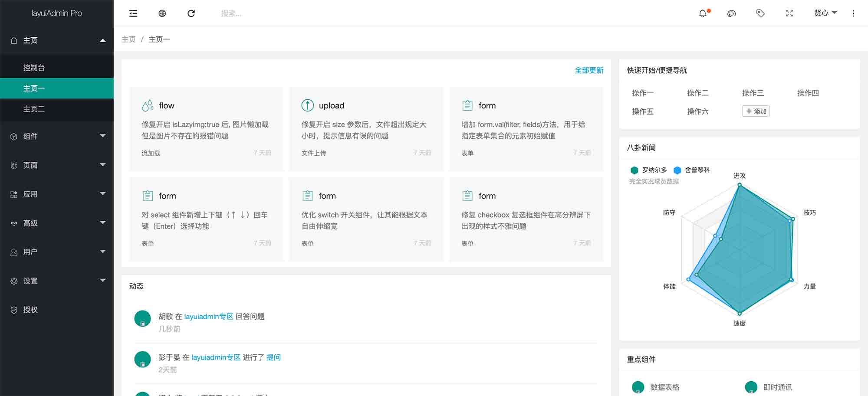The width and height of the screenshot is (868, 396).
Task: Click the 用户 person icon in the sidebar
Action: pos(14,252)
